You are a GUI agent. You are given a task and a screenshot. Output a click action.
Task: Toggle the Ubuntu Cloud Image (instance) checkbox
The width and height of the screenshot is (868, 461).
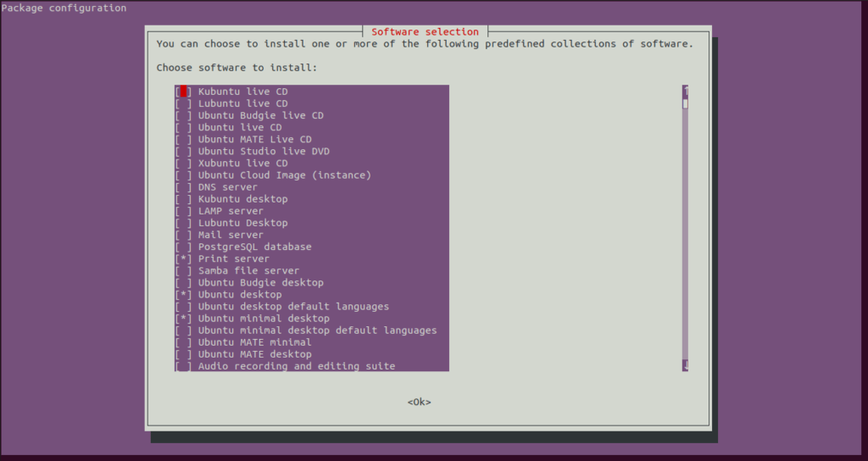(x=183, y=175)
